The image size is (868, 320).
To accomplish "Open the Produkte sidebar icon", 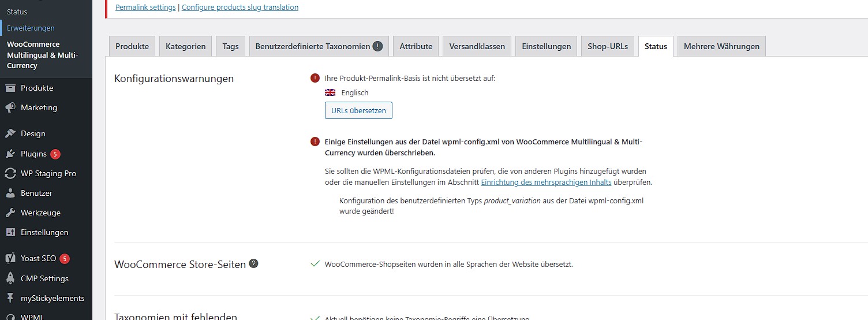I will (x=10, y=88).
